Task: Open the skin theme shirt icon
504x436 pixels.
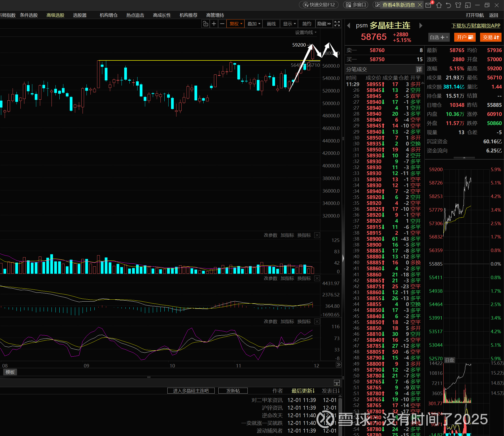Action: click(x=458, y=5)
